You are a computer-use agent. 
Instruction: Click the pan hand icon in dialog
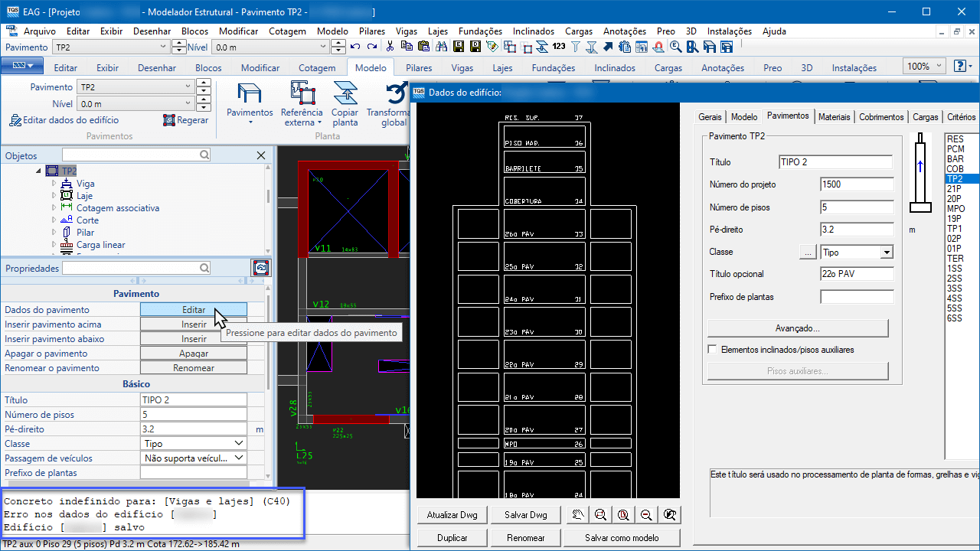(x=579, y=515)
